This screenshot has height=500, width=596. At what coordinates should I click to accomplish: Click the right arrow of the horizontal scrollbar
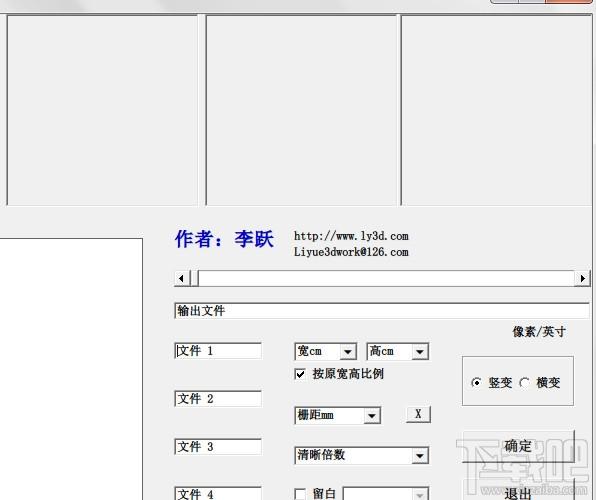click(582, 278)
